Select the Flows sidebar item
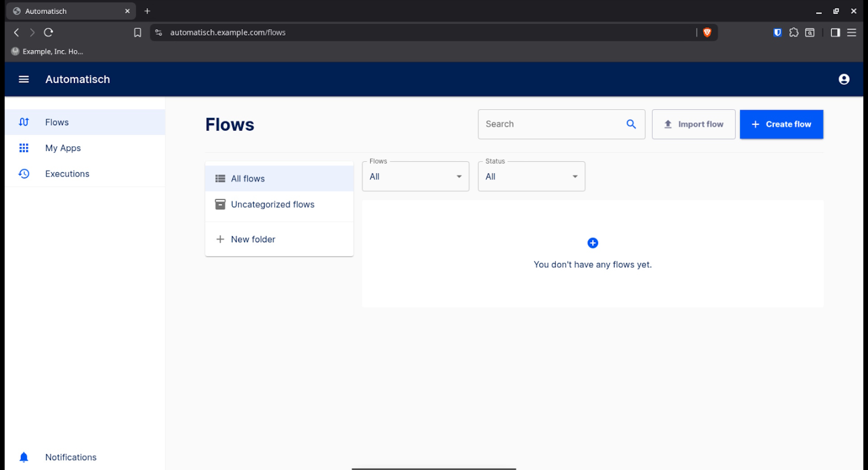This screenshot has height=470, width=868. tap(57, 122)
